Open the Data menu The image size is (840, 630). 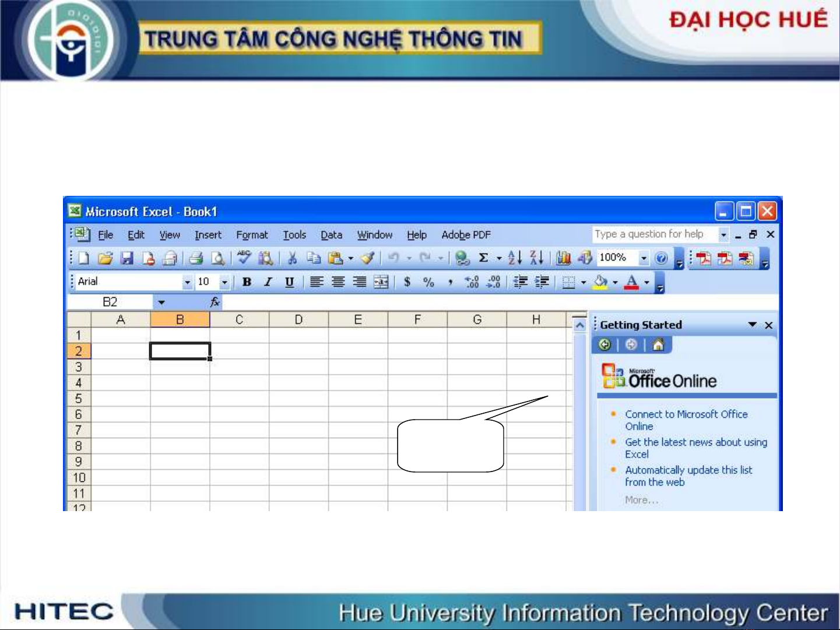tap(331, 235)
